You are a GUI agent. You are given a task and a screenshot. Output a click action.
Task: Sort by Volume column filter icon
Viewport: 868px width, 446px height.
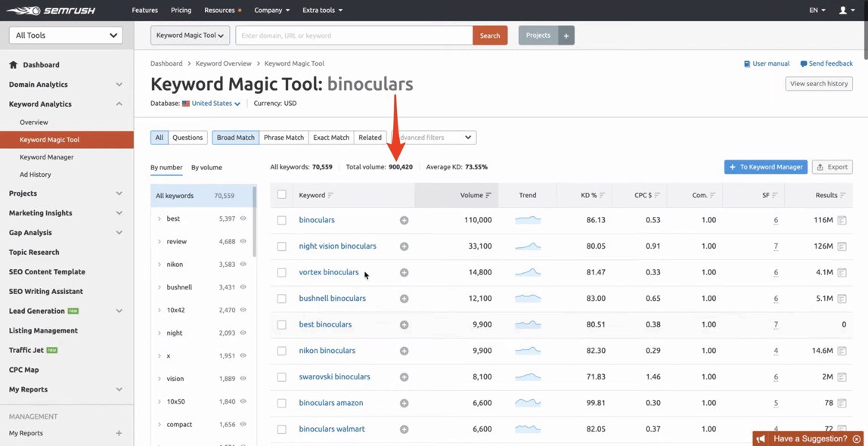(488, 196)
